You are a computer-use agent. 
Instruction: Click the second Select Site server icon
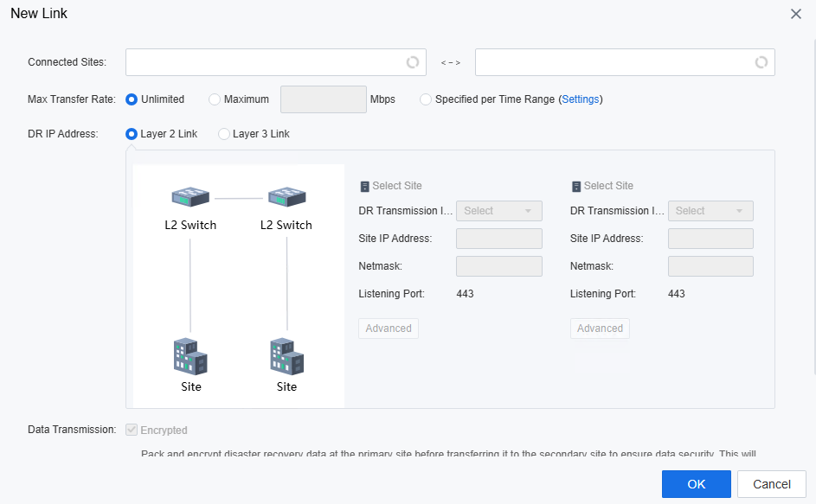(576, 186)
